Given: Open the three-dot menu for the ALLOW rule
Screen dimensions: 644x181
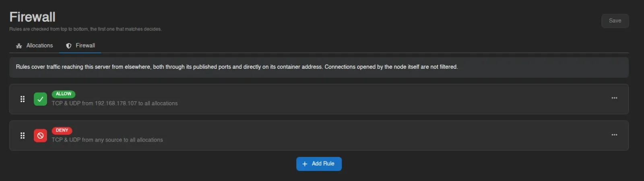Looking at the screenshot, I should 614,98.
